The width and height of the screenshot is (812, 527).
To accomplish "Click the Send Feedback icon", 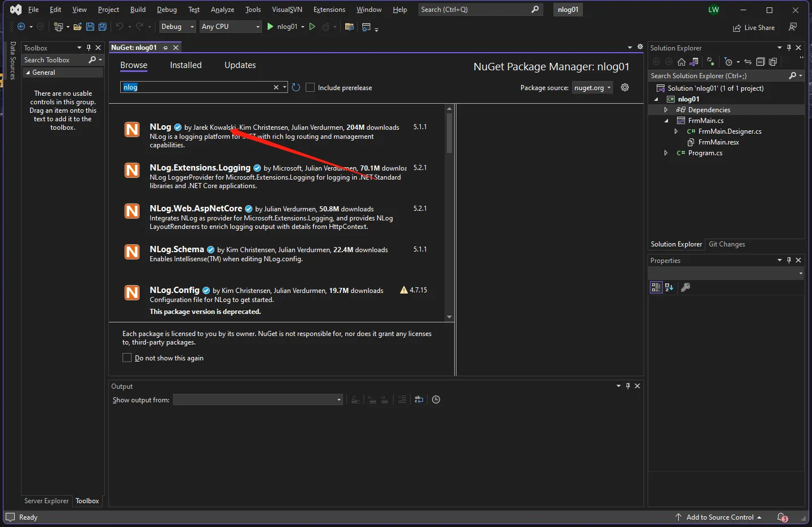I will [x=793, y=27].
